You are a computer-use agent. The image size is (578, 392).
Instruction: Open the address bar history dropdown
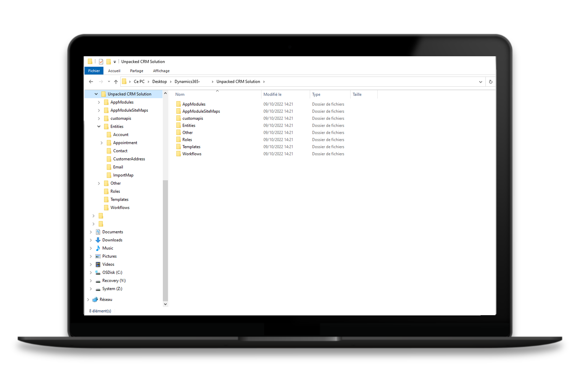[x=480, y=82]
